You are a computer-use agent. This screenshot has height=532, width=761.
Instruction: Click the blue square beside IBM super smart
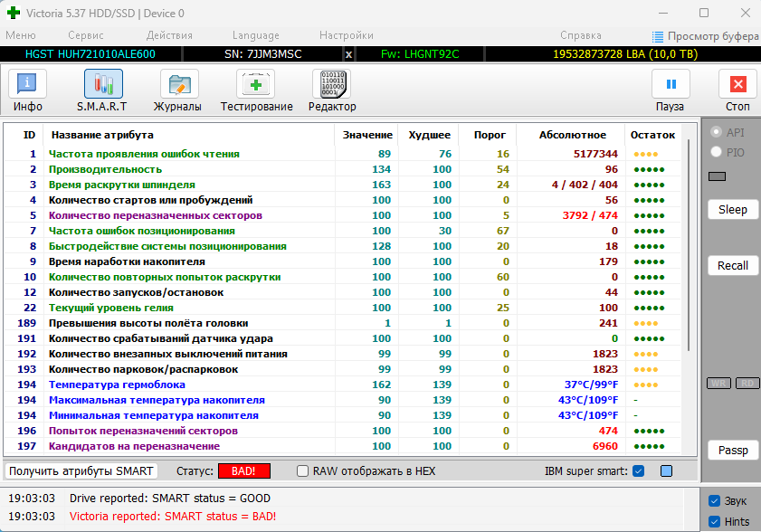click(x=666, y=470)
